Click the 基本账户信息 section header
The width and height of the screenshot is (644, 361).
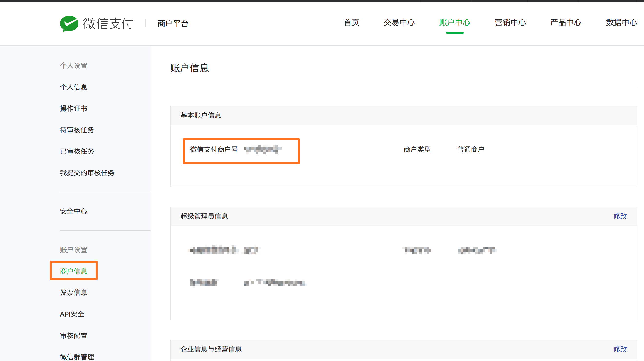tap(201, 115)
